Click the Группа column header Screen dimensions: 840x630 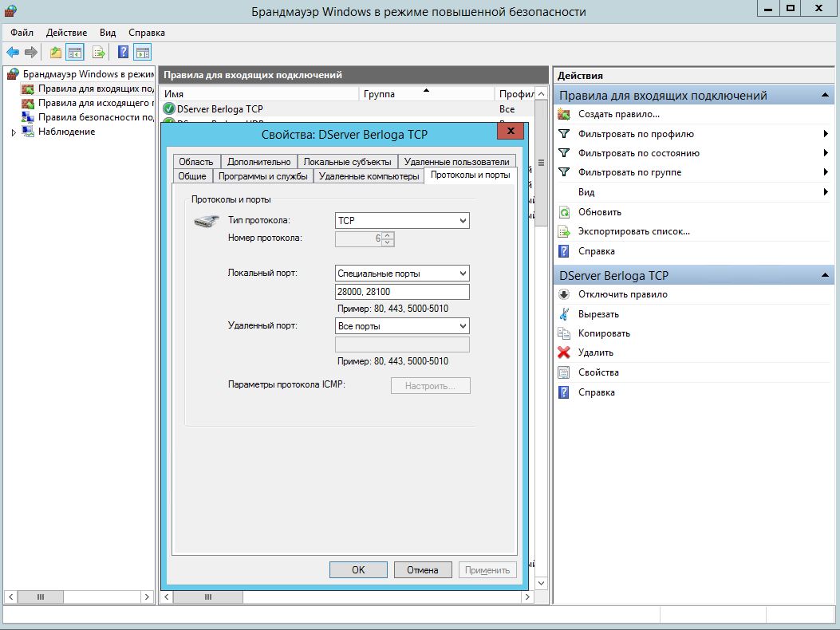(x=426, y=94)
